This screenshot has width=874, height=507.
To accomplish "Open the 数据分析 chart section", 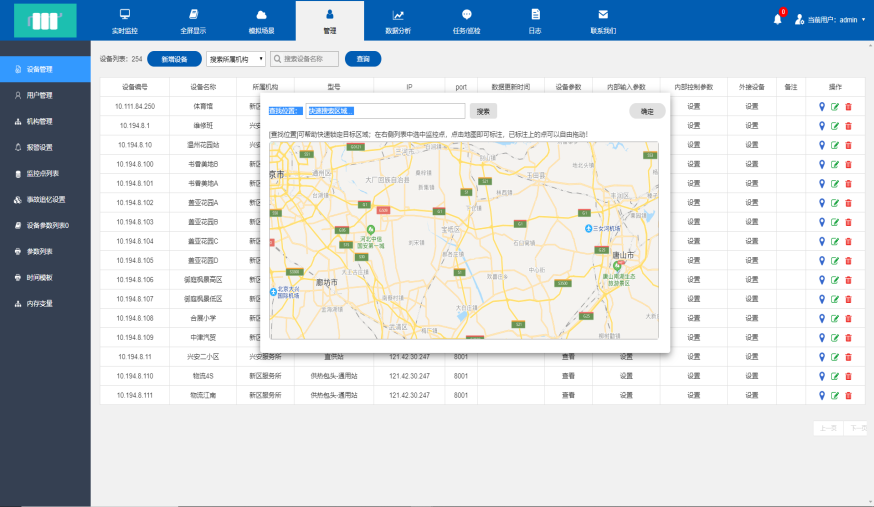I will tap(398, 21).
